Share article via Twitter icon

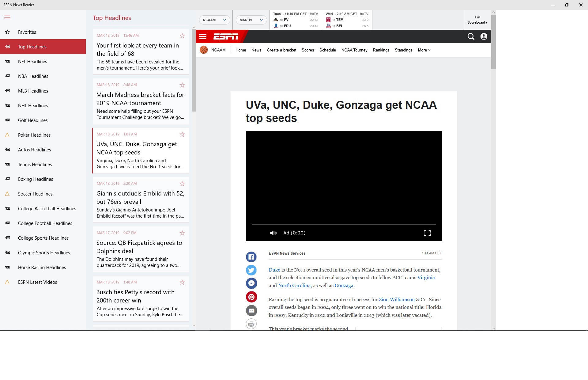[x=251, y=270]
